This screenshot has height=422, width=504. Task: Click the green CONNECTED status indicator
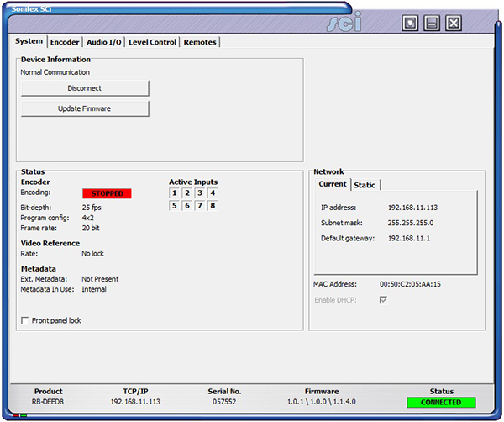tap(441, 403)
